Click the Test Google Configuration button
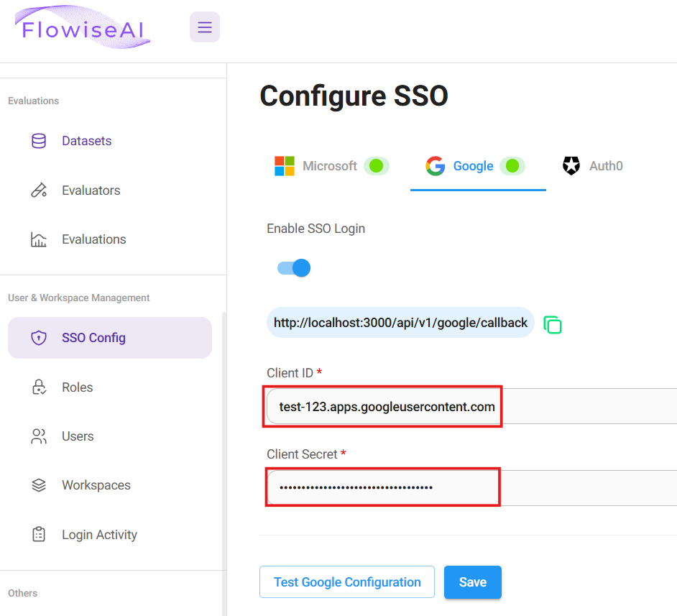This screenshot has width=677, height=616. click(347, 582)
